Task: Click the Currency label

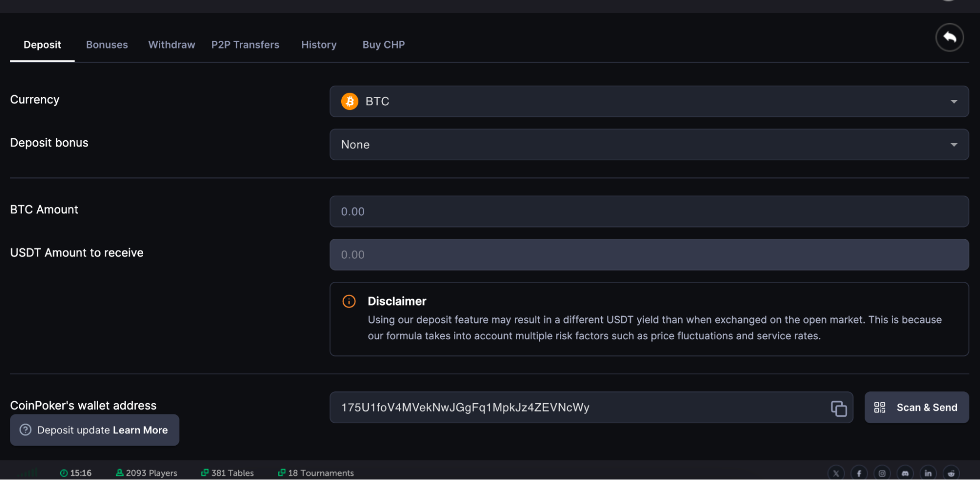Action: point(35,100)
